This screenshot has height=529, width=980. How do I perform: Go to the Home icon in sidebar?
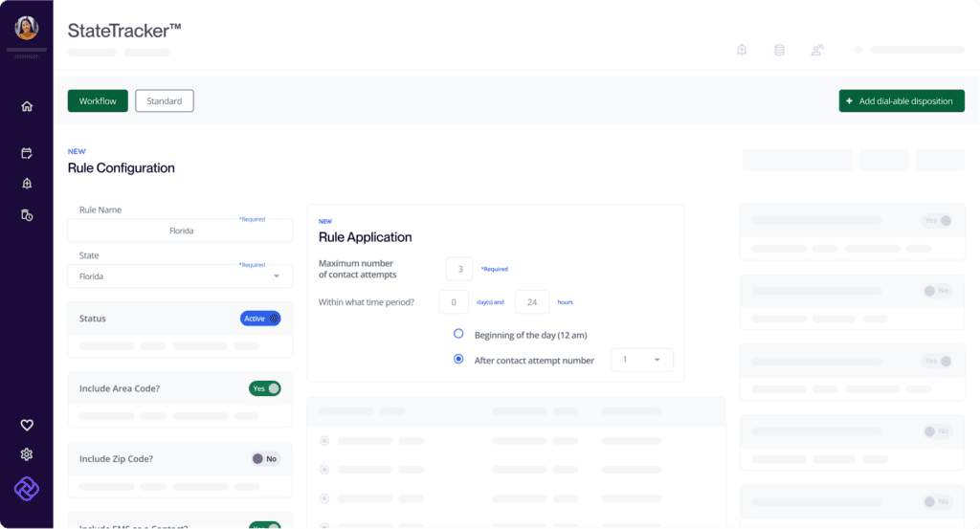coord(27,106)
